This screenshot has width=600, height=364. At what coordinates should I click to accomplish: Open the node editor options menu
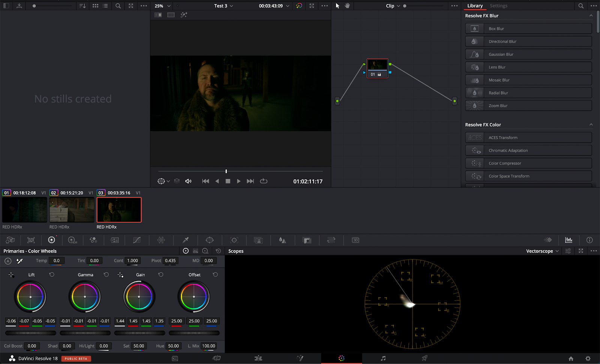(454, 6)
